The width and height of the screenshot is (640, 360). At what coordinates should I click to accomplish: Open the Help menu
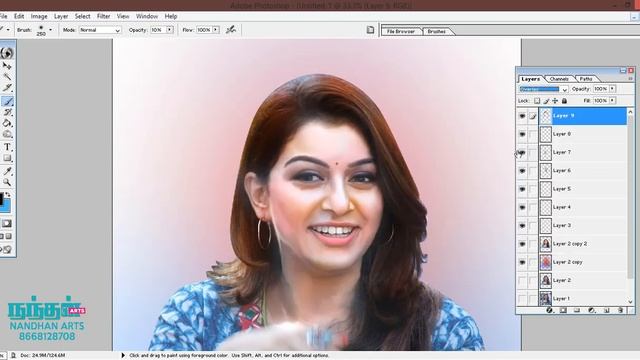click(x=171, y=16)
